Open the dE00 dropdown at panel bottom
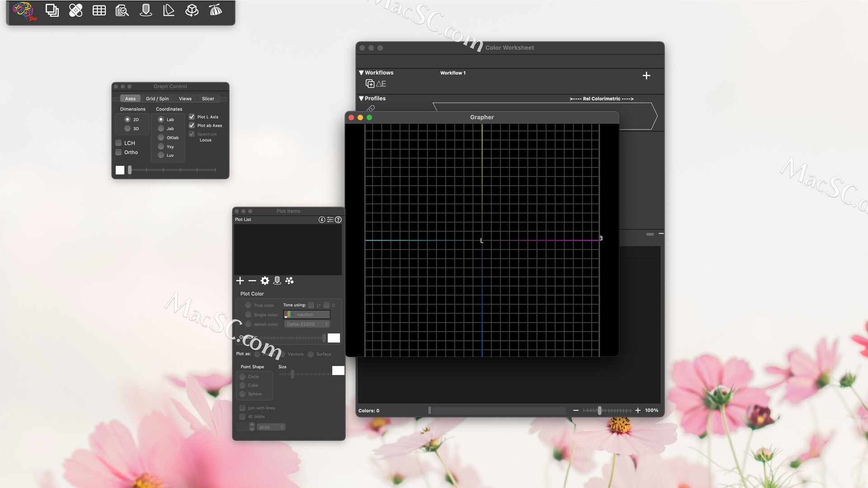Screen dimensions: 868x488 coord(271,427)
